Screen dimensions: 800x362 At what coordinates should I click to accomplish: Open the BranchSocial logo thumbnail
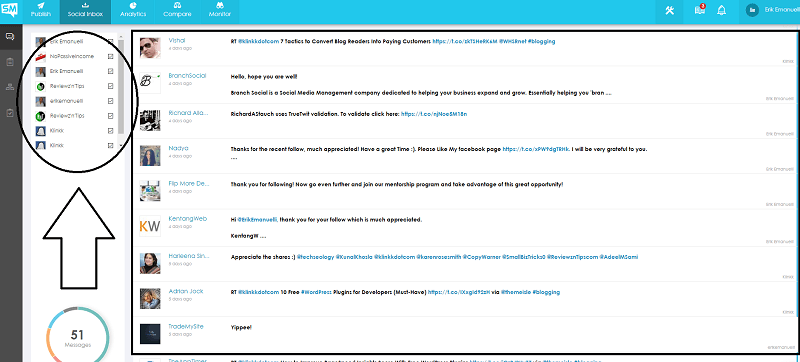[x=150, y=83]
